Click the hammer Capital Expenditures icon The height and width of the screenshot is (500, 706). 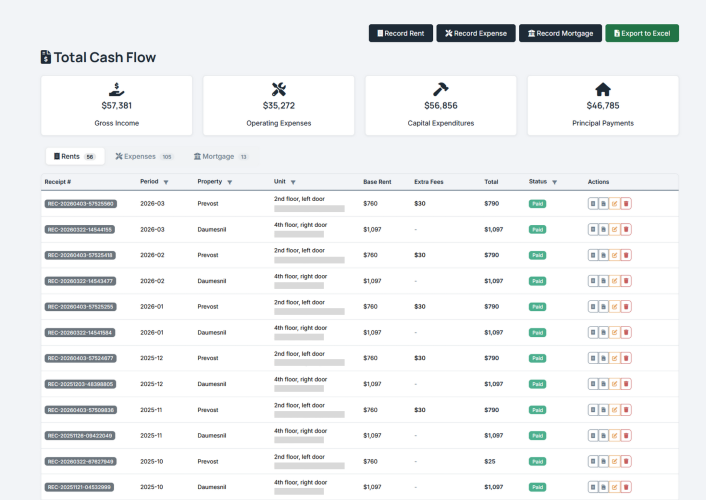tap(441, 89)
